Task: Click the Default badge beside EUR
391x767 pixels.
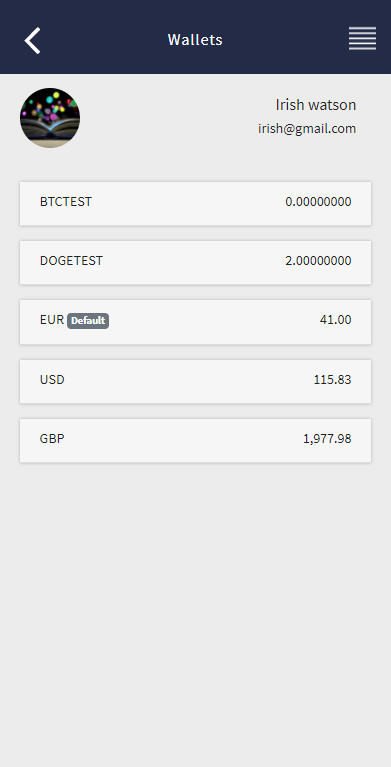Action: pos(88,321)
